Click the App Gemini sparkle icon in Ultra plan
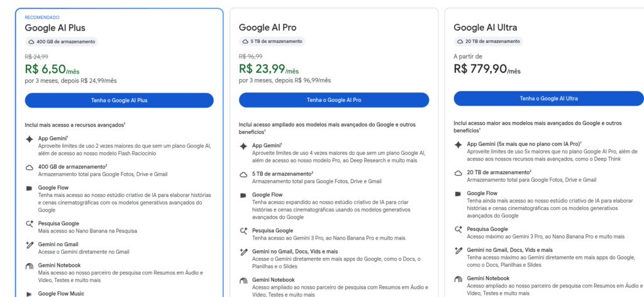 click(x=458, y=145)
